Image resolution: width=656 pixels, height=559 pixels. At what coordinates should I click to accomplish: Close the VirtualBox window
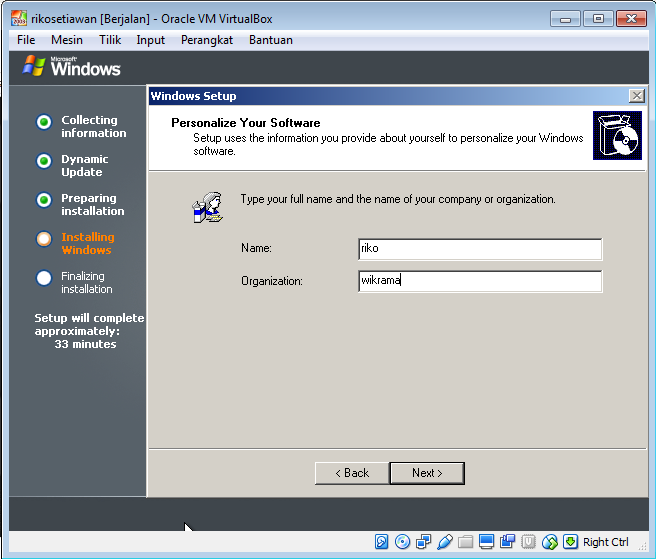(x=631, y=19)
